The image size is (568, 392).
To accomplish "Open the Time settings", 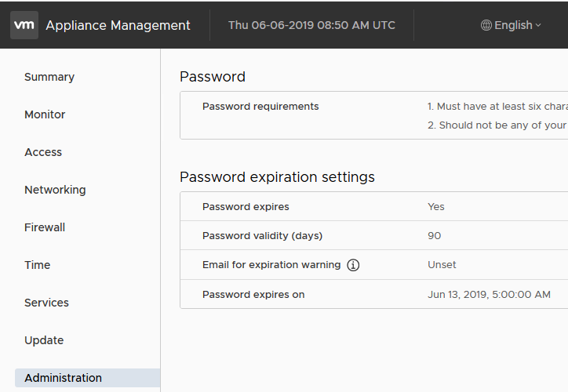I will pyautogui.click(x=38, y=265).
